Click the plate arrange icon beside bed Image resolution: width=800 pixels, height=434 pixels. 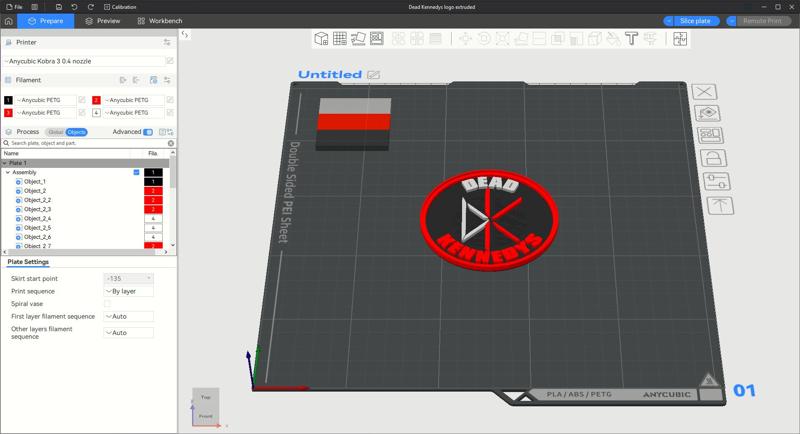coord(710,136)
